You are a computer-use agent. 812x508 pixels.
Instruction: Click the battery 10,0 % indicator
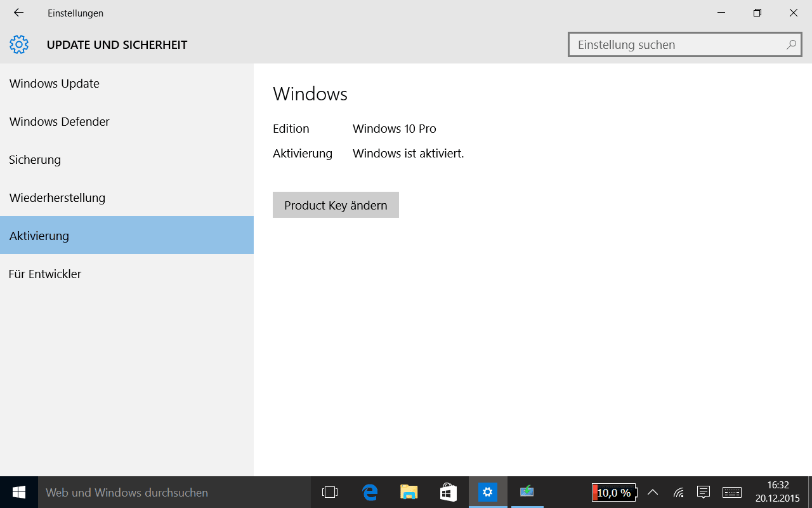pyautogui.click(x=614, y=492)
